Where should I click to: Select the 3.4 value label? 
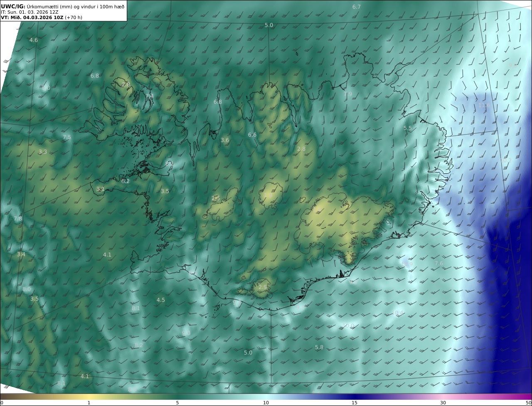21,254
